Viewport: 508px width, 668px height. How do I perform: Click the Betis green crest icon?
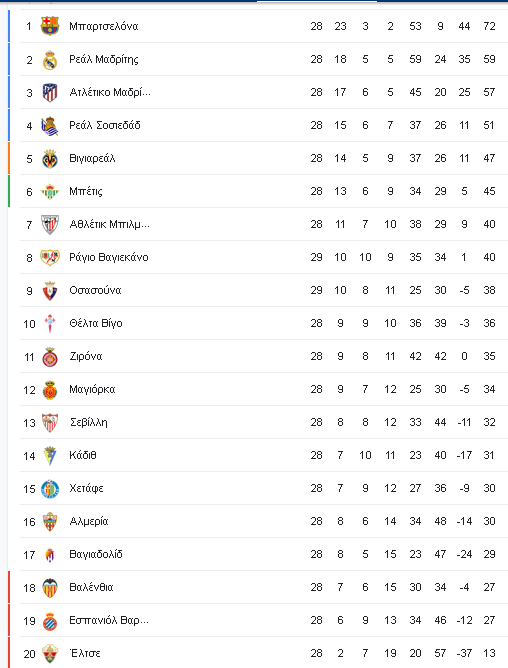[50, 192]
